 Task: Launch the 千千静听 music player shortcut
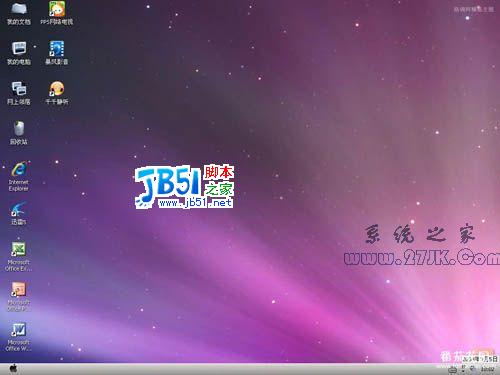(x=57, y=93)
